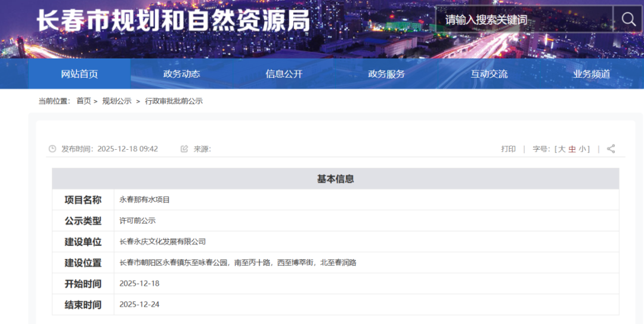Go to the 规划公示 breadcrumb link
Image resolution: width=644 pixels, height=324 pixels.
point(117,101)
